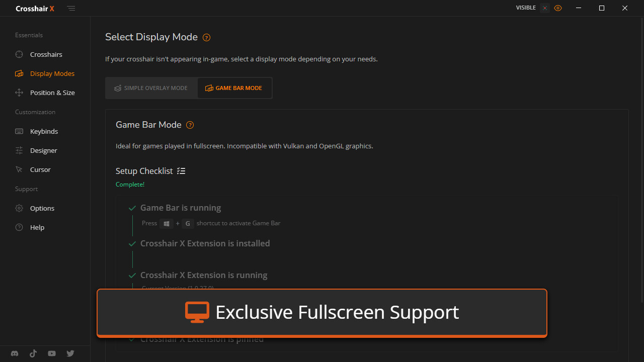Go to Position & Size
The image size is (644, 362).
(52, 93)
